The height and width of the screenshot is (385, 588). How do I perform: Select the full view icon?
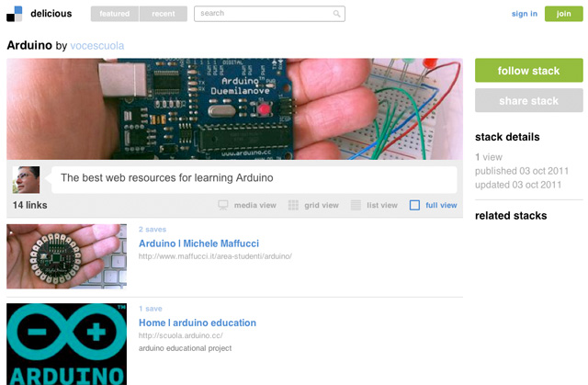[414, 206]
